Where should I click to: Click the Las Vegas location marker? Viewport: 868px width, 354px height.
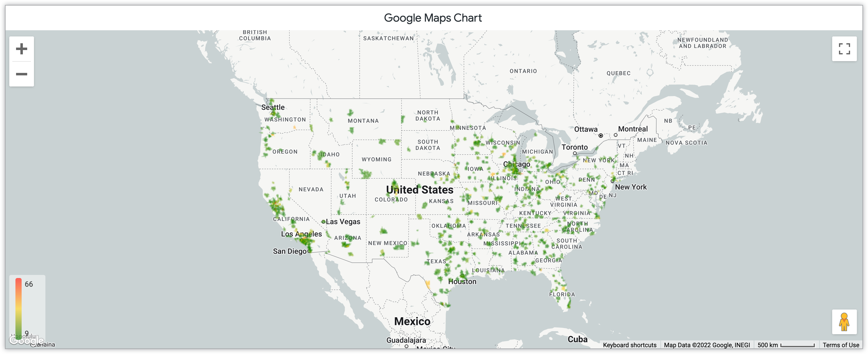coord(323,221)
